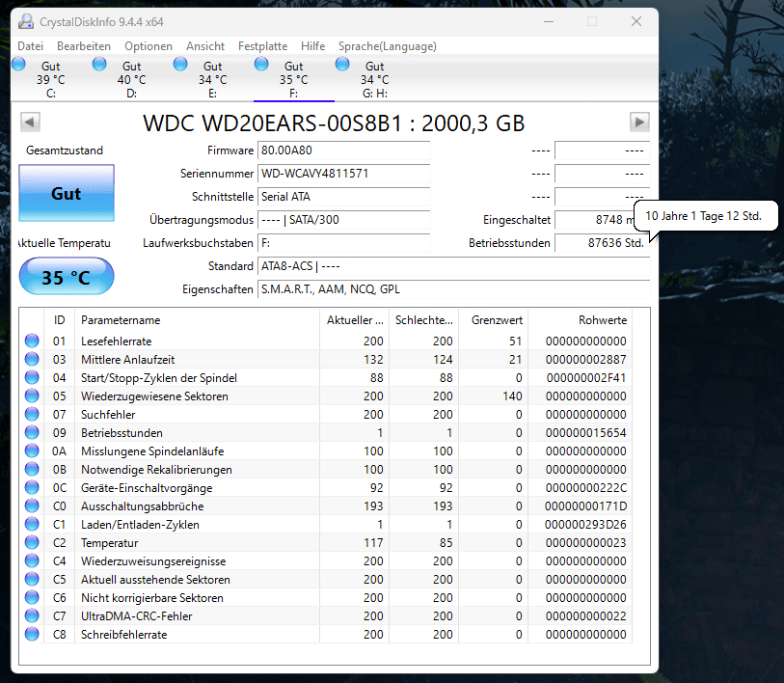Click disk title WDC WD20EARS-00S8B1 : 2000,3 GB
This screenshot has width=784, height=683.
point(334,123)
